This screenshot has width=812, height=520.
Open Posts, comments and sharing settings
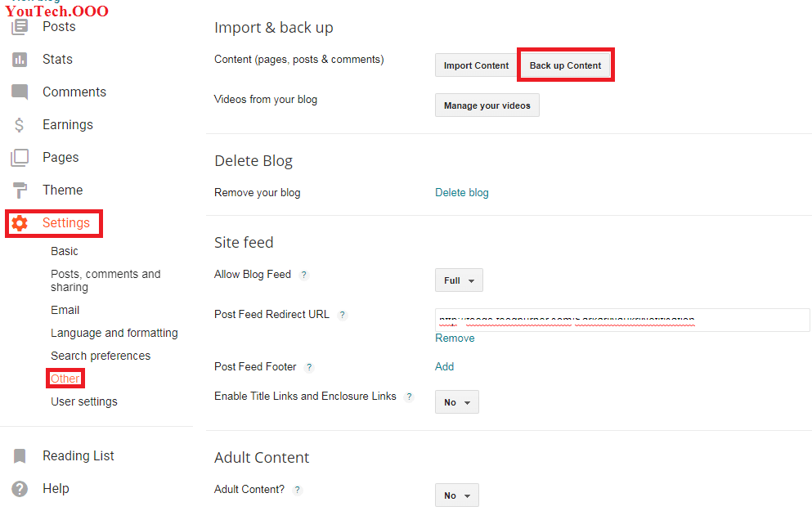[x=105, y=280]
